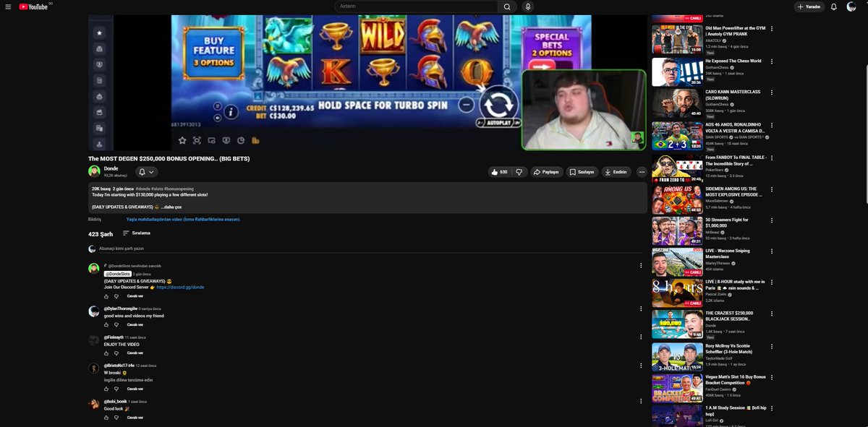Open SIDEMEN AMONG US video thumbnail
Viewport: 868px width, 427px height.
pyautogui.click(x=677, y=199)
